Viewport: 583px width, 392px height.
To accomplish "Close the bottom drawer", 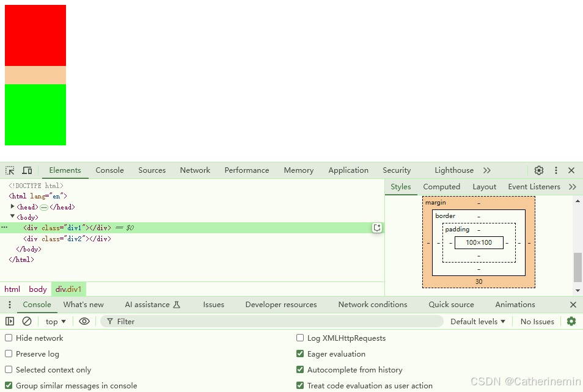I will coord(573,305).
